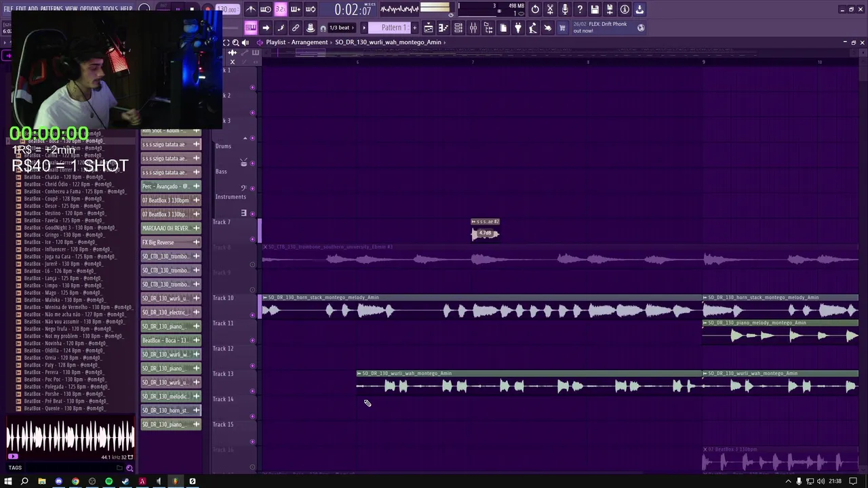
Task: Toggle typing keyboard to piano icon
Action: [x=251, y=28]
